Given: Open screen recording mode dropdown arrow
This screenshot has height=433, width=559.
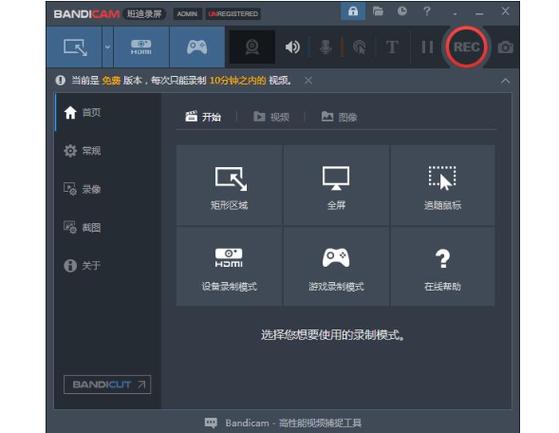Looking at the screenshot, I should [108, 47].
